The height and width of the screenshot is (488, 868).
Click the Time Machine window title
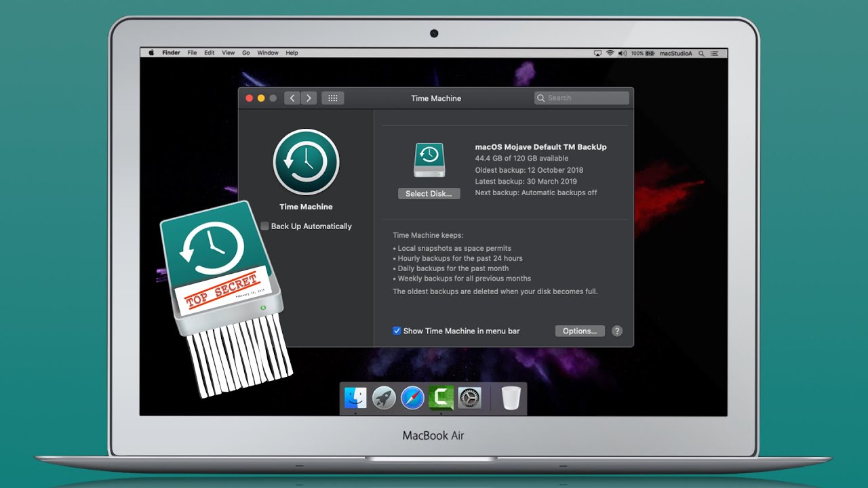pos(436,98)
